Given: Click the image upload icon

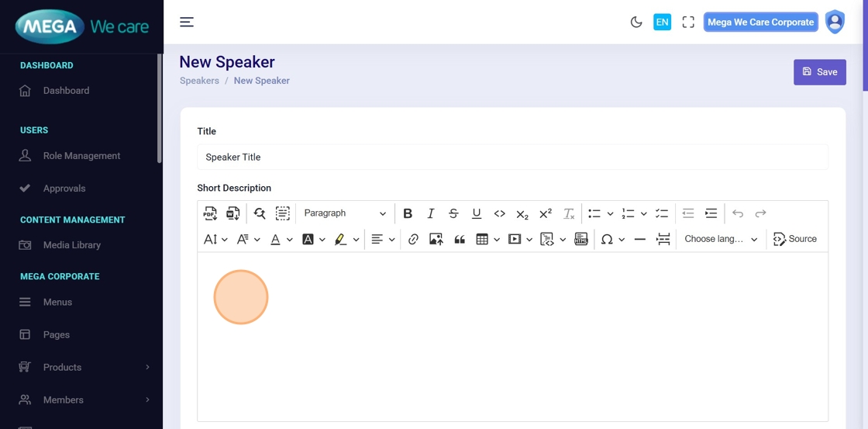Looking at the screenshot, I should [x=436, y=240].
